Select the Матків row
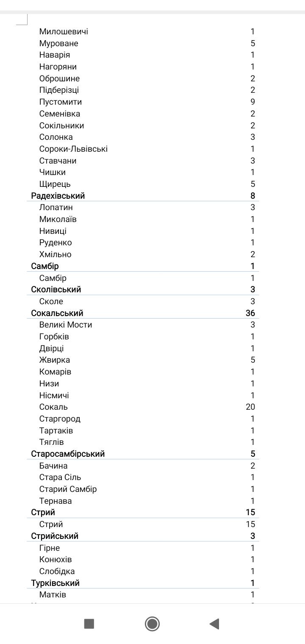This screenshot has height=644, width=305. coord(53,594)
